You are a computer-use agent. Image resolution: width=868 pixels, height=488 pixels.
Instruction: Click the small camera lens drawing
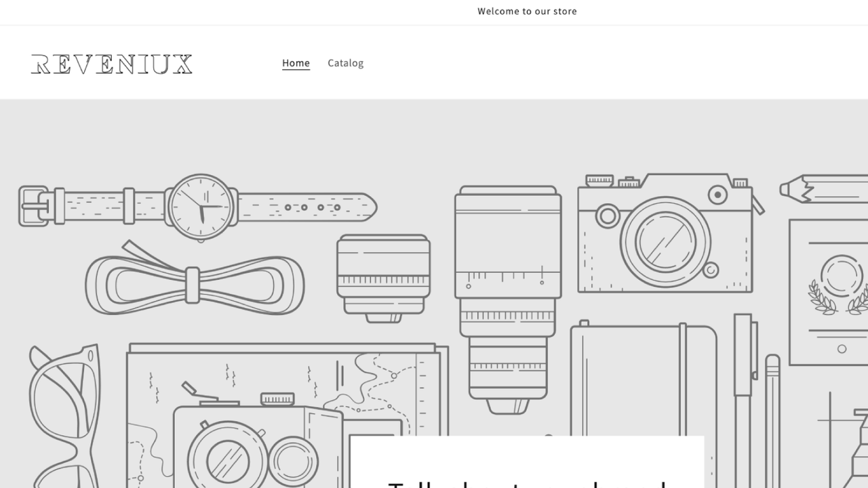tap(384, 278)
